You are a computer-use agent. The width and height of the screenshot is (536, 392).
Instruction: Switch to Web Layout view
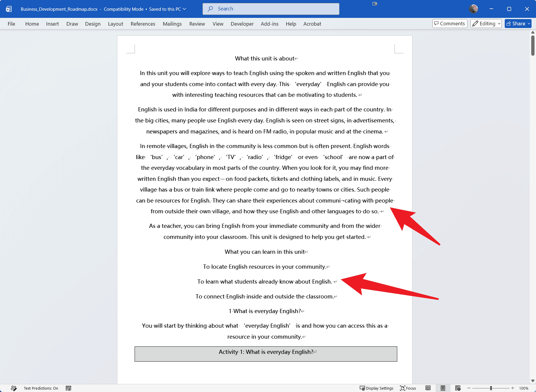point(458,388)
